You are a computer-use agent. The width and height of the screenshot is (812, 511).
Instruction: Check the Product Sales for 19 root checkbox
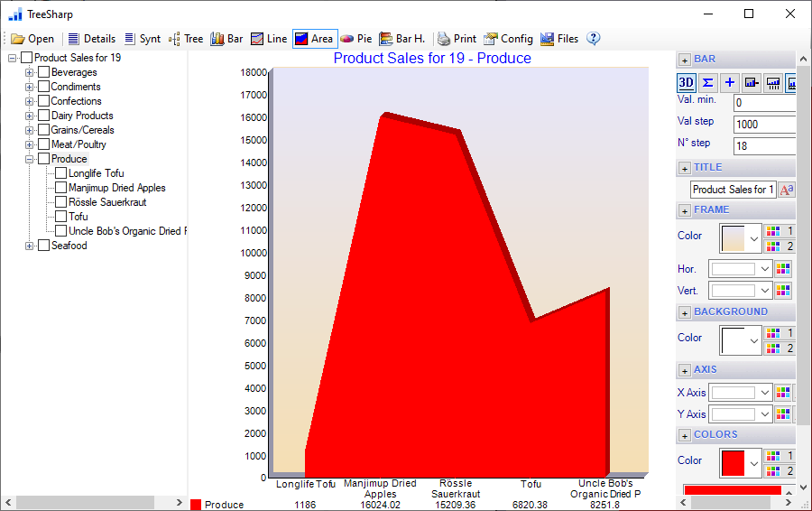pos(27,58)
